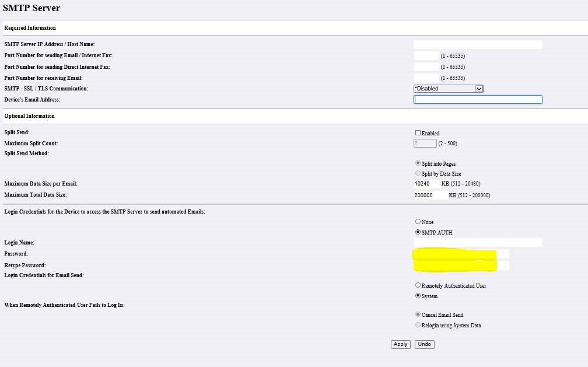
Task: Click the SMTP Server IP Address field
Action: click(477, 44)
